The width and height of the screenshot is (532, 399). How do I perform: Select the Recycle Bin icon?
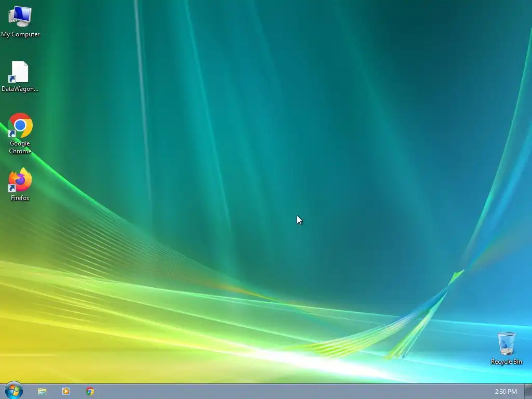[506, 344]
